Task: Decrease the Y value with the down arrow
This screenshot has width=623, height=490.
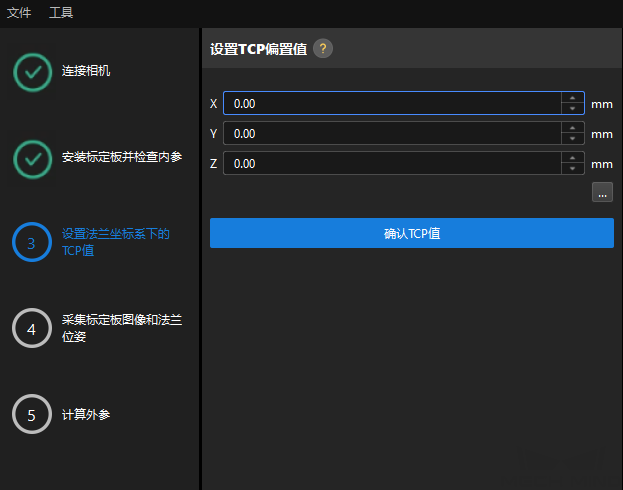Action: pos(572,139)
